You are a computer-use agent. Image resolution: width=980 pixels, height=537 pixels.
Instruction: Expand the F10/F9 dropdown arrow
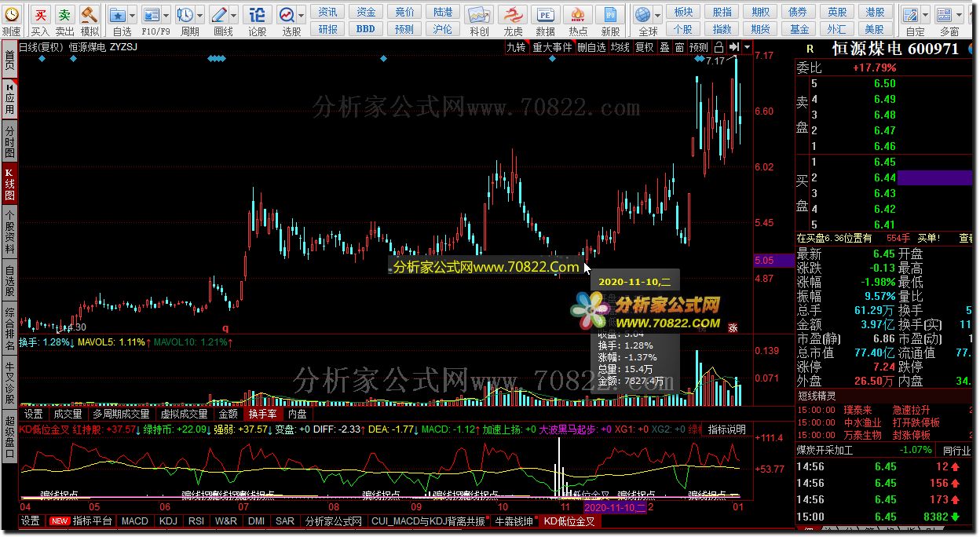point(166,15)
